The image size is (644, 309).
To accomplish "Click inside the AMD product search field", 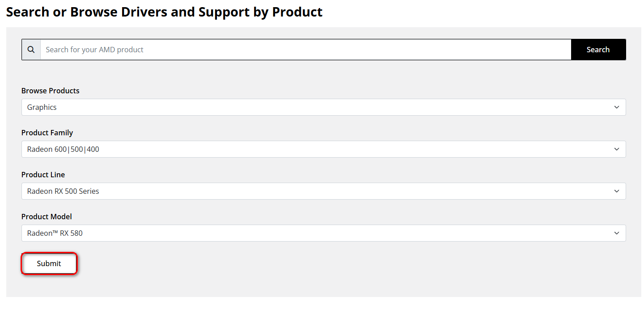I will click(268, 49).
